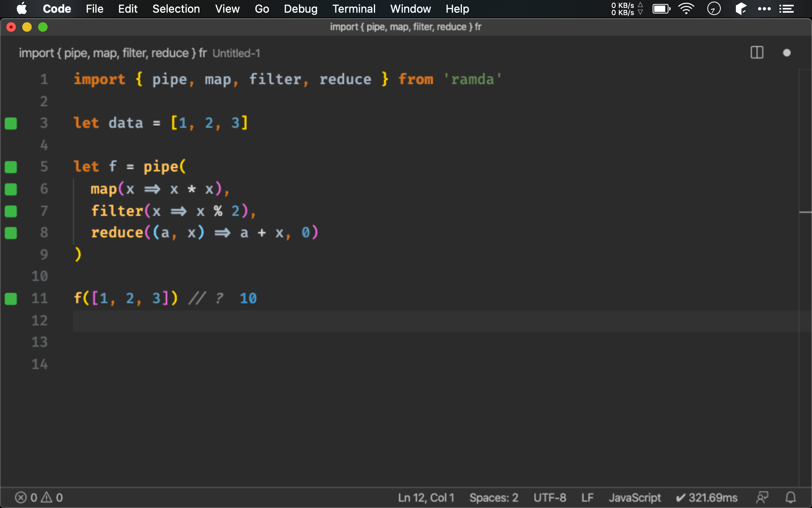The width and height of the screenshot is (812, 508).
Task: Open the File menu
Action: (94, 9)
